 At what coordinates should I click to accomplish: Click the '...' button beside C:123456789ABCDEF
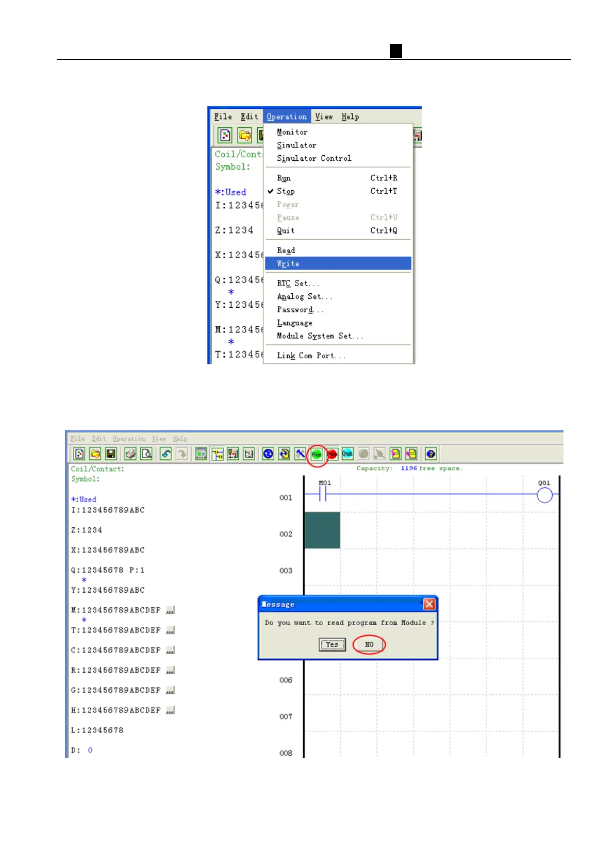coord(171,650)
